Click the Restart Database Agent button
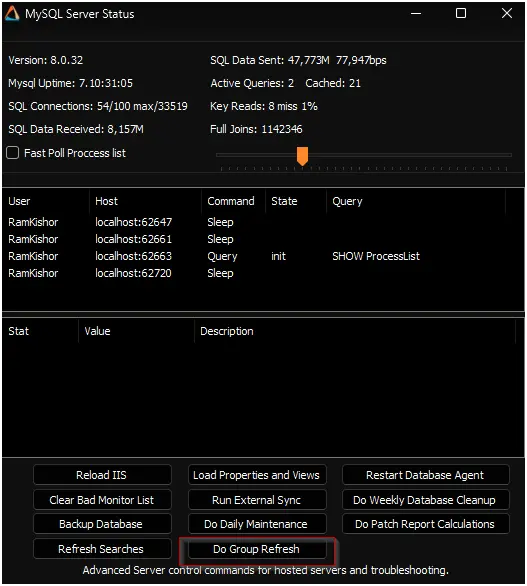This screenshot has width=527, height=586. [425, 475]
